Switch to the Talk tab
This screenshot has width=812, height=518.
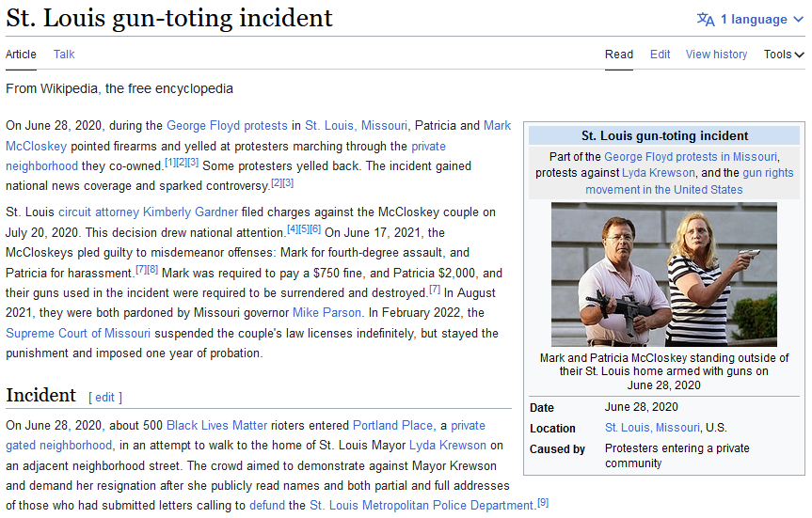click(64, 55)
